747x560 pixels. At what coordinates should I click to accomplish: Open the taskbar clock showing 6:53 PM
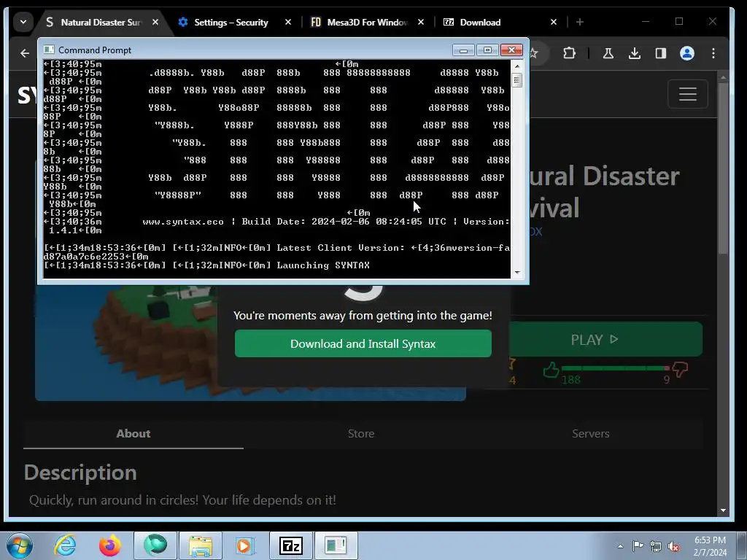(711, 546)
